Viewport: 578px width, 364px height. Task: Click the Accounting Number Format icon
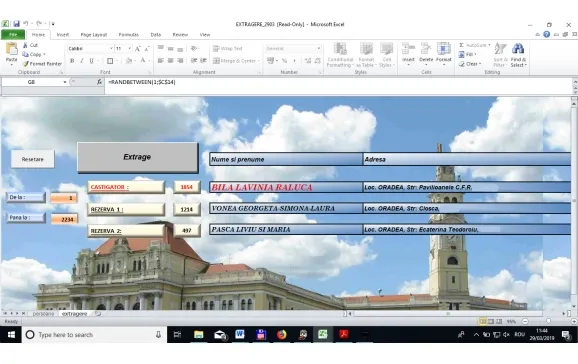click(271, 60)
